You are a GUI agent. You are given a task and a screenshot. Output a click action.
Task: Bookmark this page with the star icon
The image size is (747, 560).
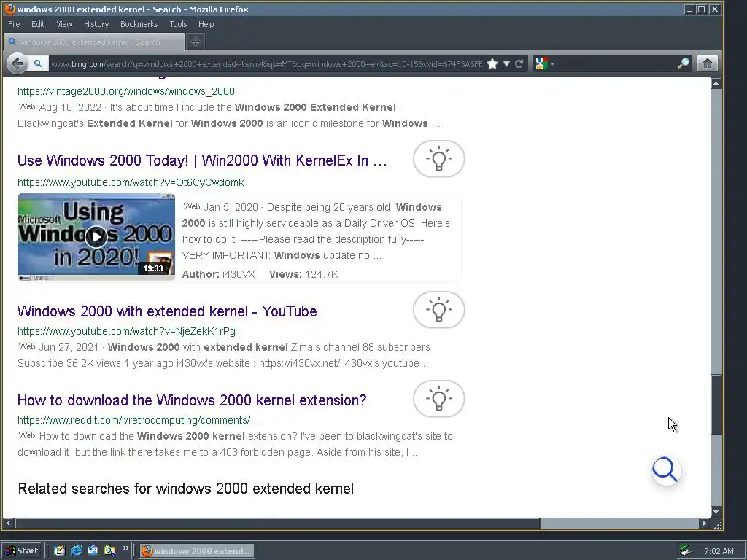click(492, 64)
